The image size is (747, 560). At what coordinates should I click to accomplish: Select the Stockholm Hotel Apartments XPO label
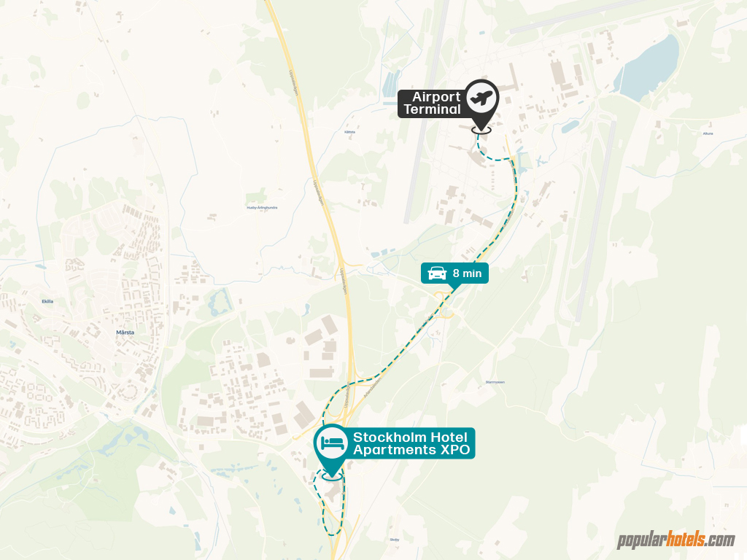click(x=411, y=443)
